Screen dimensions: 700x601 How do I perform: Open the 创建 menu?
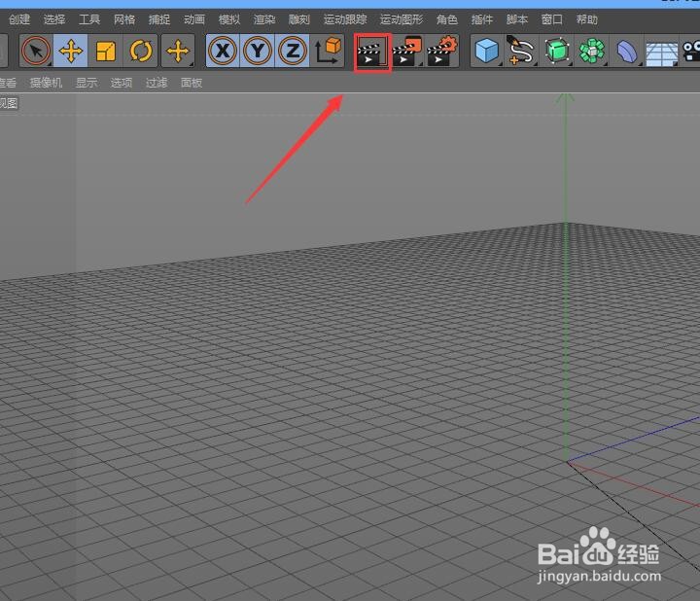tap(19, 19)
